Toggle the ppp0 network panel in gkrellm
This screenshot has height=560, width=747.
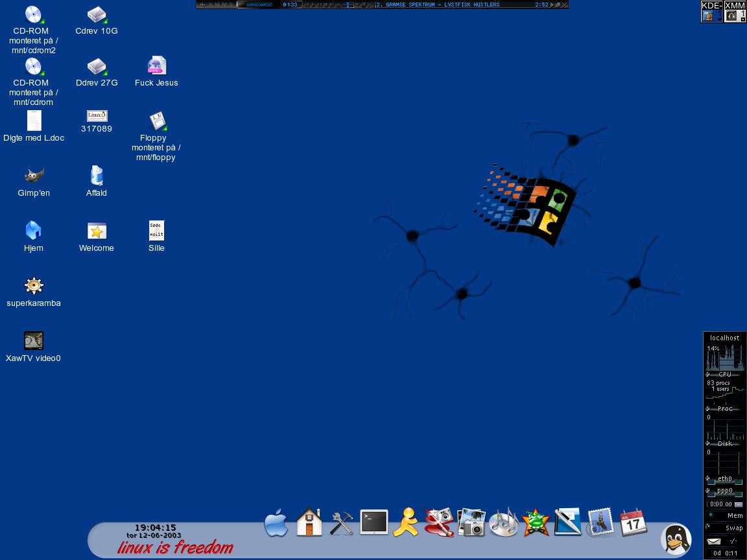[x=724, y=491]
